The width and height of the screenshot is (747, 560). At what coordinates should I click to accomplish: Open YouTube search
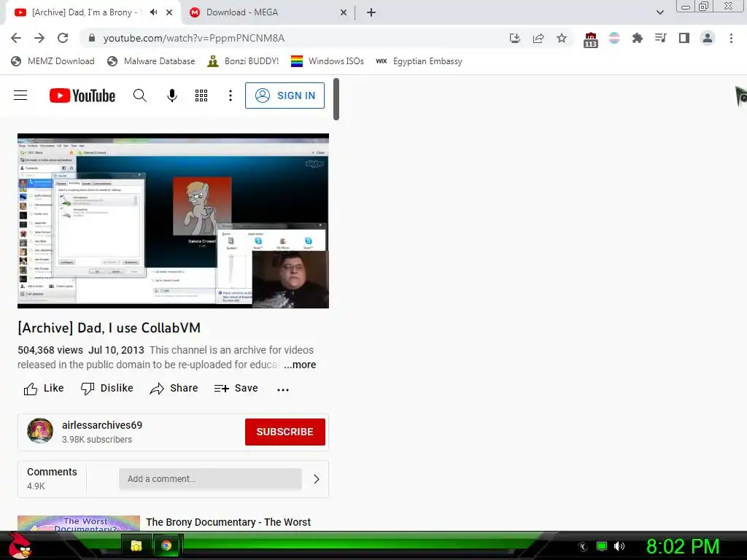click(x=139, y=96)
